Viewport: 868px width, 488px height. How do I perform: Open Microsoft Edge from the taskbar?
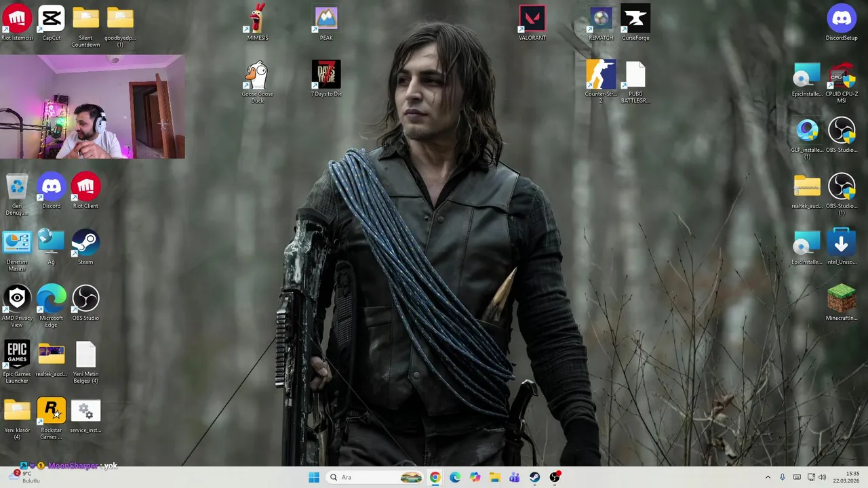click(x=455, y=477)
